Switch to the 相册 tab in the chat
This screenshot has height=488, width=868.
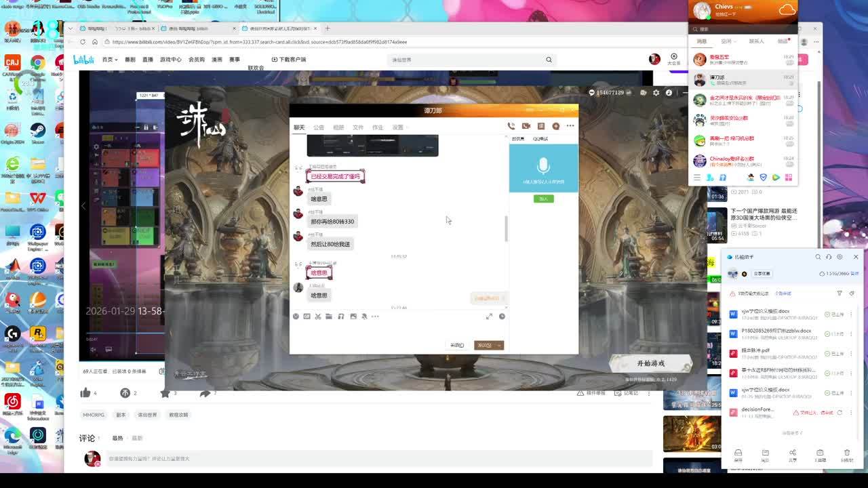coord(338,127)
